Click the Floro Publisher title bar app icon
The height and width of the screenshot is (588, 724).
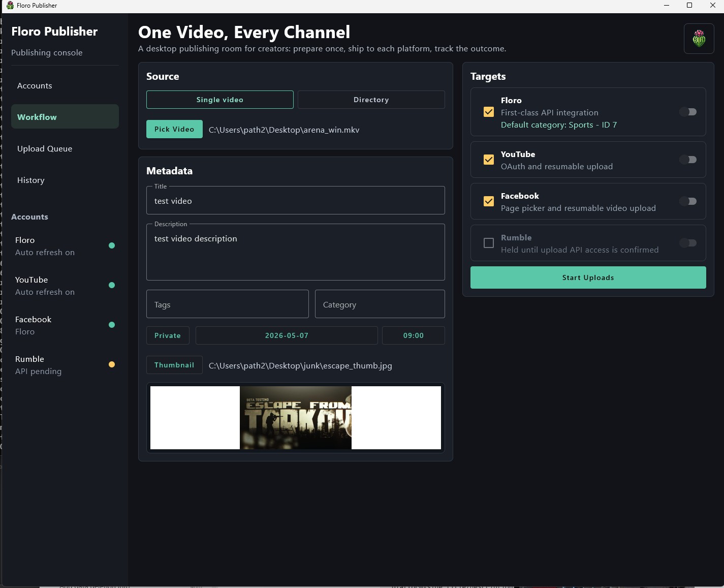10,5
